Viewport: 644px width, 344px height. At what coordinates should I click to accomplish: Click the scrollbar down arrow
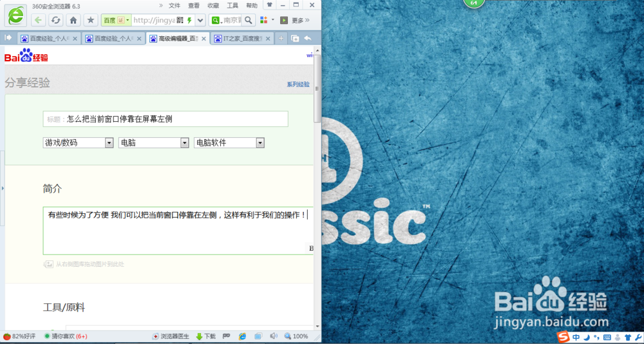(x=317, y=327)
